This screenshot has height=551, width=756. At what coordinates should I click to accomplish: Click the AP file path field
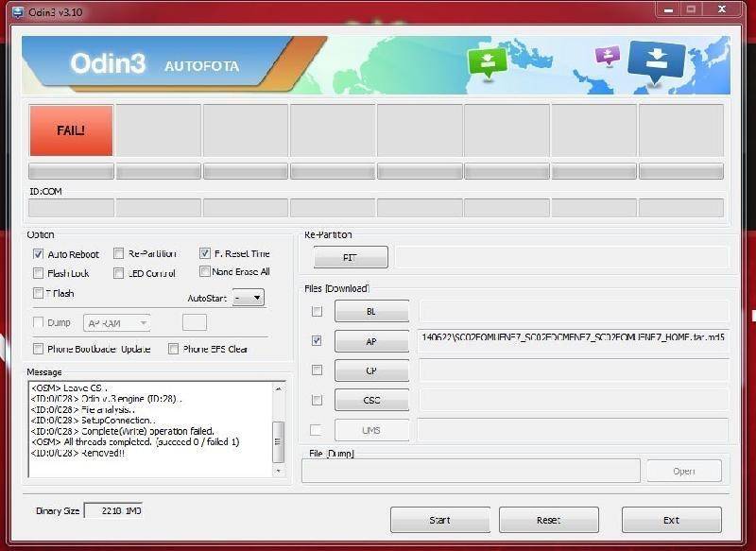click(x=574, y=340)
